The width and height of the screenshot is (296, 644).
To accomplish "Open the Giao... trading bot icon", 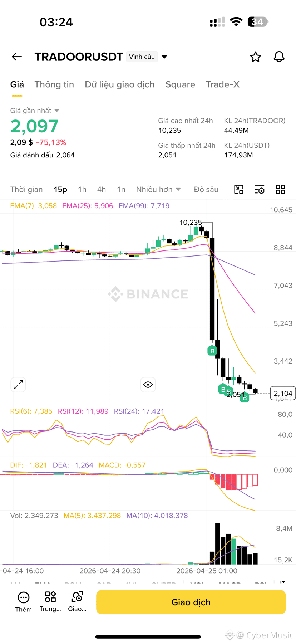I will [x=77, y=602].
